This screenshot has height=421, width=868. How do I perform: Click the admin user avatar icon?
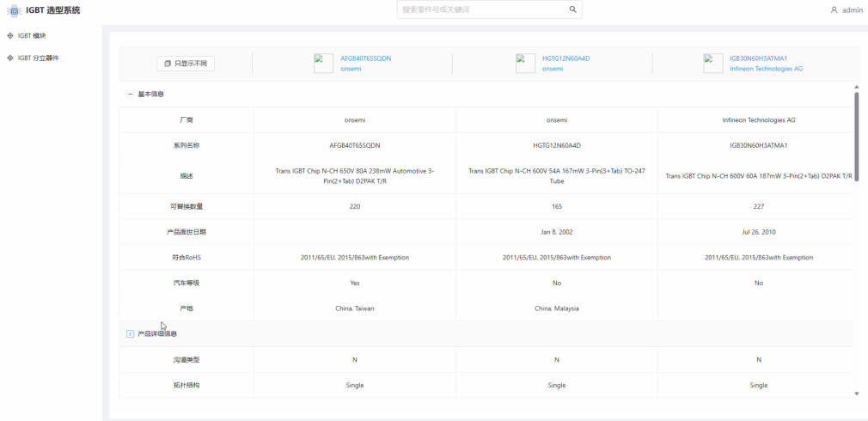pyautogui.click(x=834, y=10)
